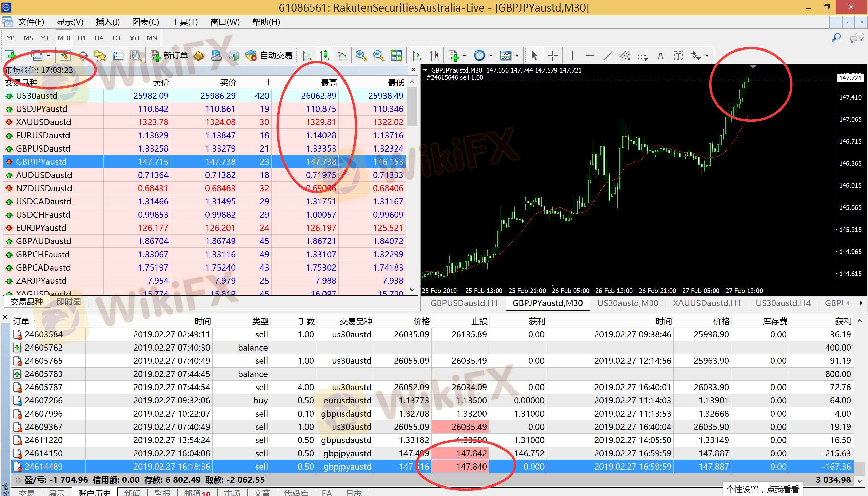The height and width of the screenshot is (496, 868).
Task: Close the Market Watch panel
Action: pos(413,70)
